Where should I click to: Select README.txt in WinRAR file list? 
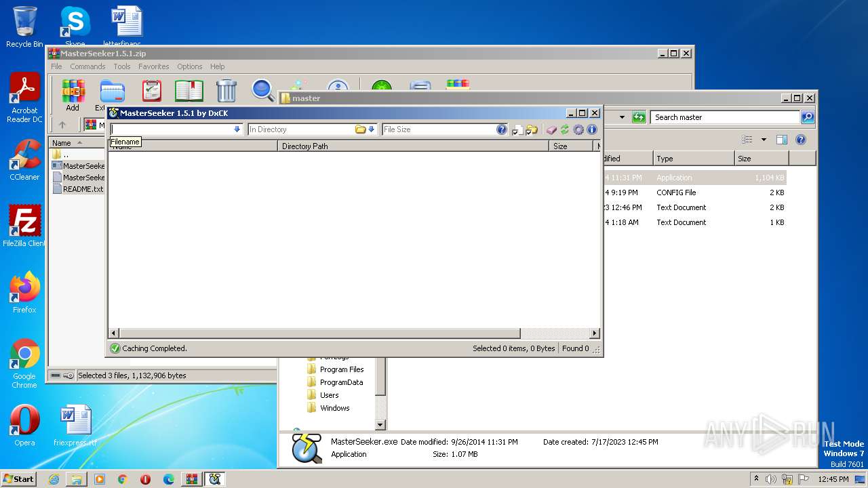tap(78, 189)
